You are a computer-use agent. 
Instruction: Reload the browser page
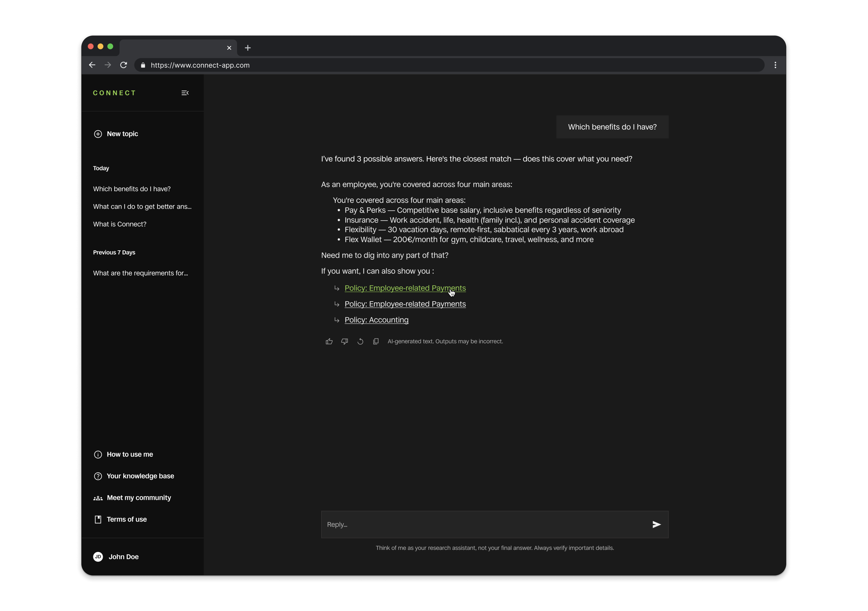tap(124, 65)
